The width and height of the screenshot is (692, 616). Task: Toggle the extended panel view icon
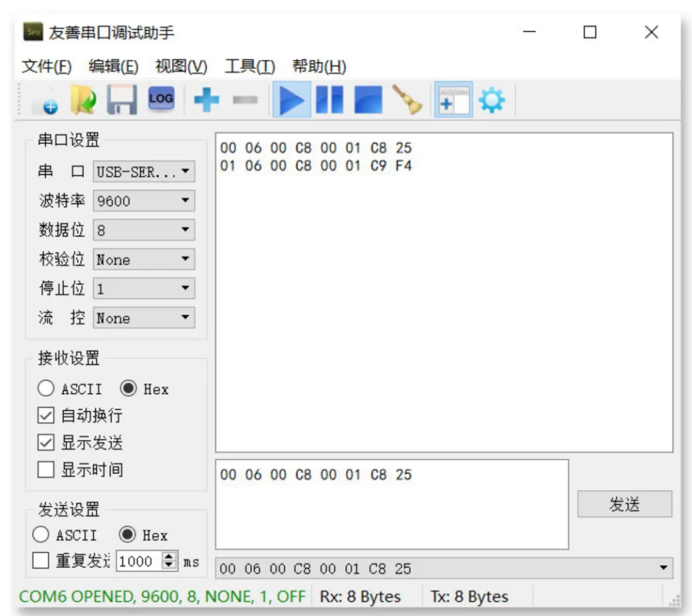pos(455,100)
